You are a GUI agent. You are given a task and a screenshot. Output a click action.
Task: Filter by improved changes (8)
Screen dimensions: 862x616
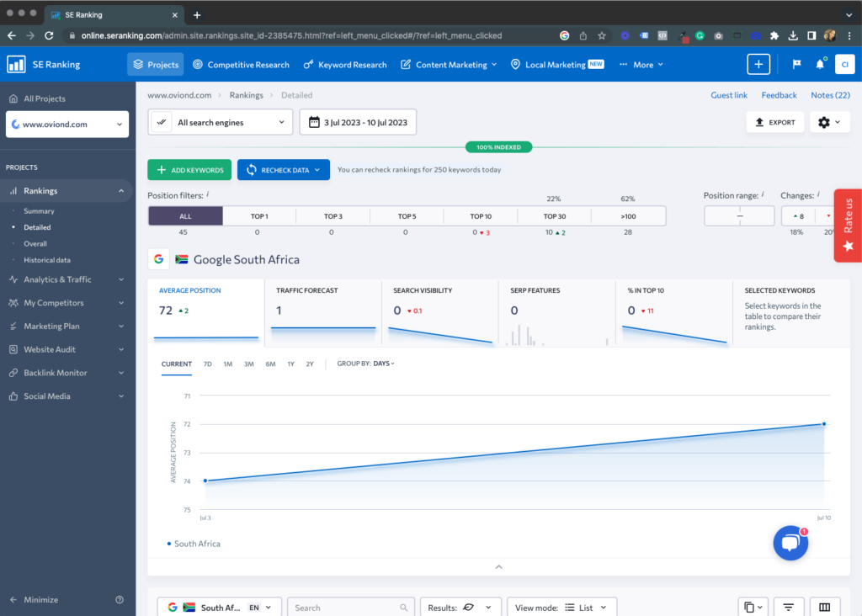[799, 216]
